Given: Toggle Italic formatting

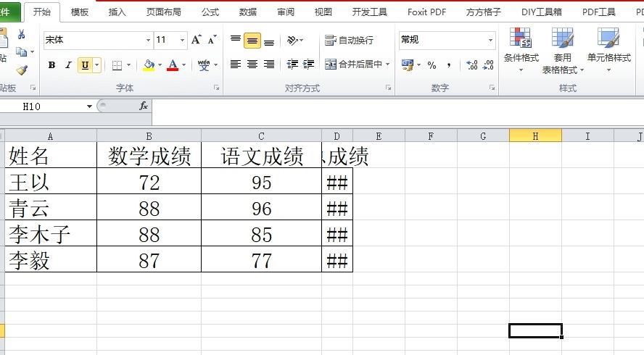Looking at the screenshot, I should tap(68, 65).
